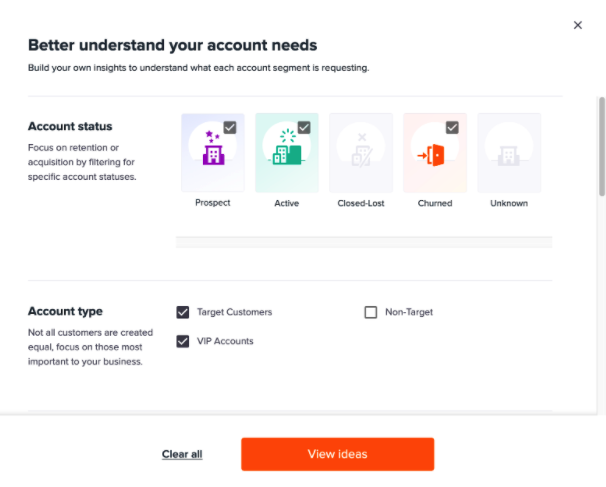
Task: Click the Non-Target label text
Action: tap(409, 312)
